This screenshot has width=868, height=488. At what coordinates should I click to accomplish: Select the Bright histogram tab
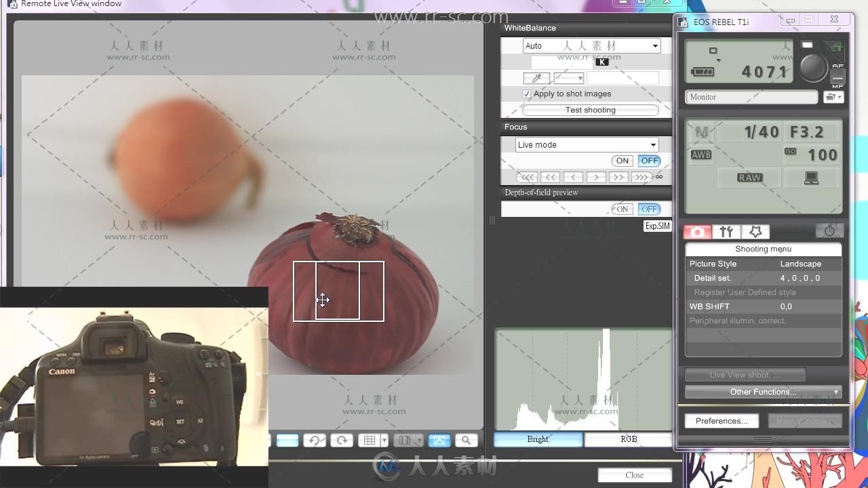[x=538, y=439]
